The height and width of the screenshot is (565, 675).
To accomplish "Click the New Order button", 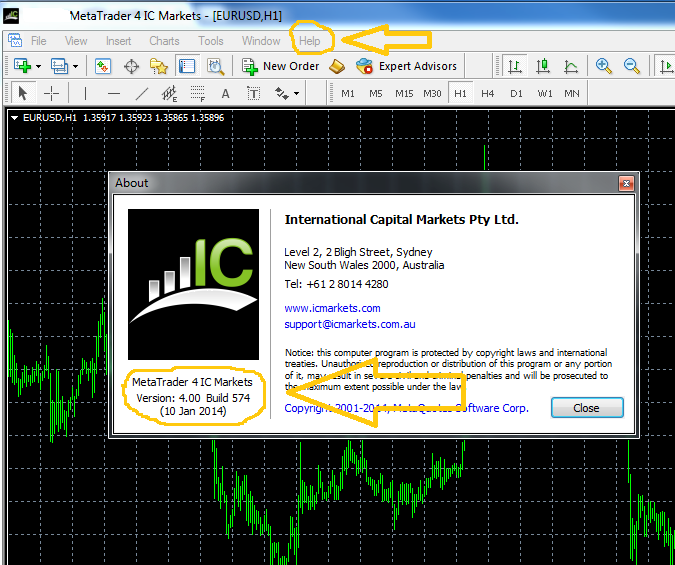I will [280, 66].
